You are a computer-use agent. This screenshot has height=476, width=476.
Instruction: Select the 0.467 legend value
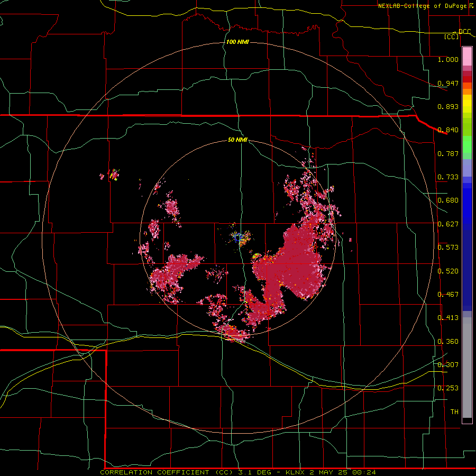click(x=448, y=295)
